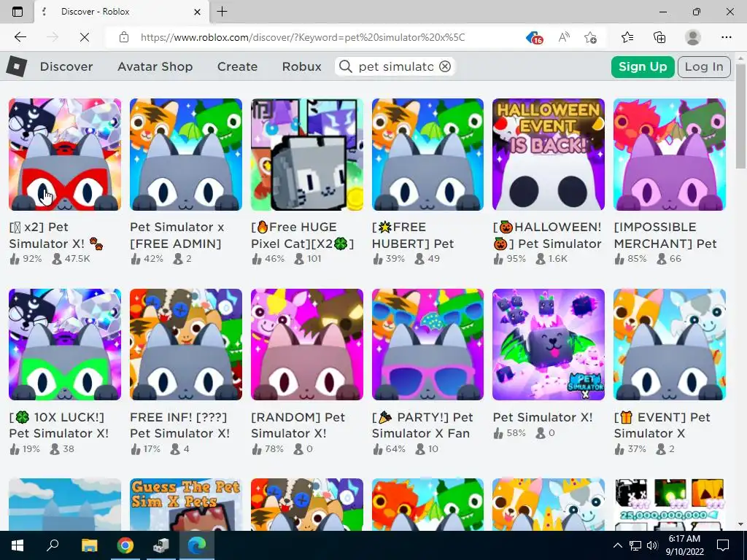Screen dimensions: 747x560
Task: Open the taskbar app beside Chrome
Action: pyautogui.click(x=161, y=545)
